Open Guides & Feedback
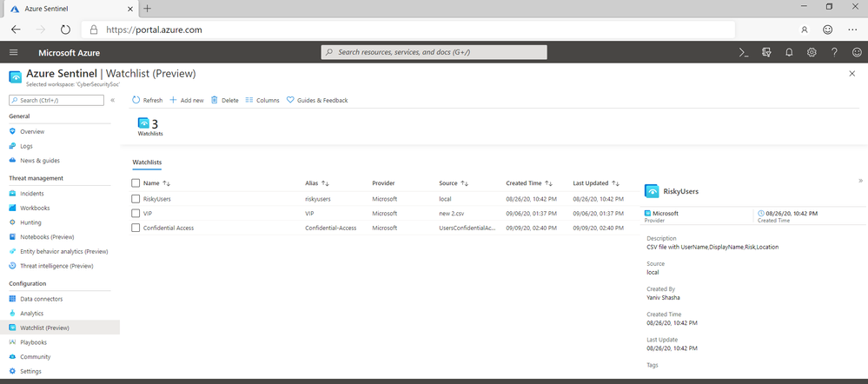This screenshot has height=384, width=868. tap(317, 100)
